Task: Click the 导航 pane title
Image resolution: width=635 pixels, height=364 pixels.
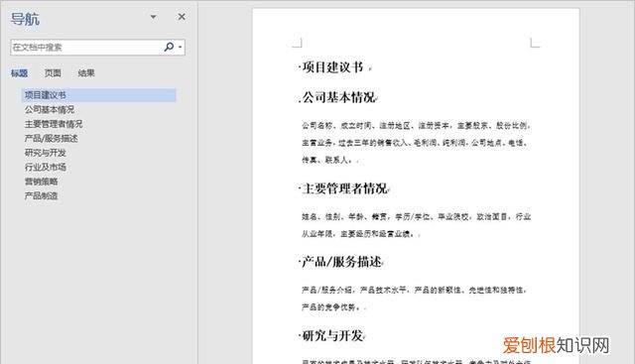Action: pos(25,19)
